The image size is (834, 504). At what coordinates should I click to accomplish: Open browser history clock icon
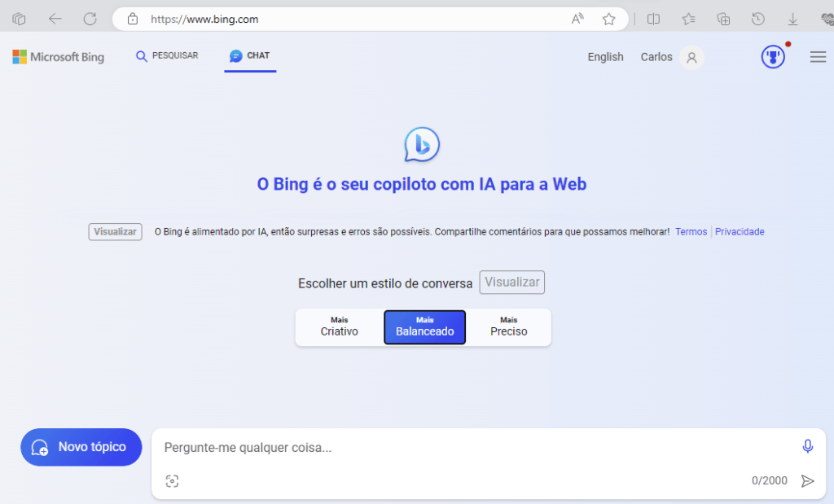[758, 20]
